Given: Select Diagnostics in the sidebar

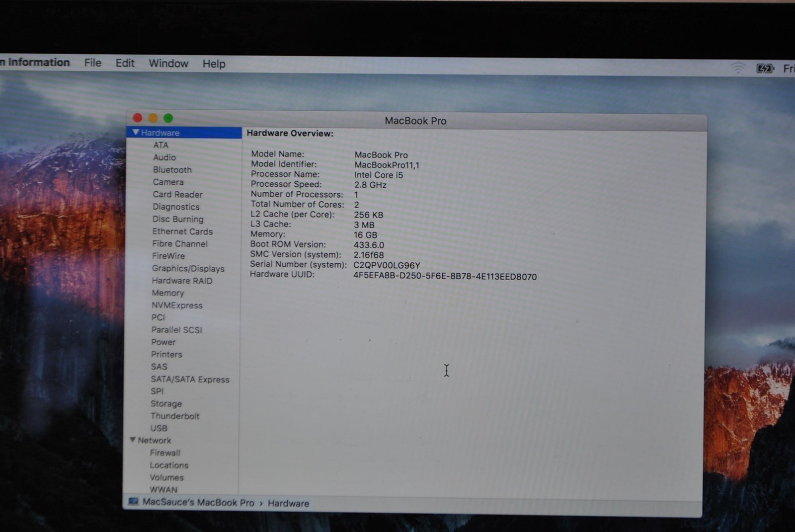Looking at the screenshot, I should click(x=176, y=207).
